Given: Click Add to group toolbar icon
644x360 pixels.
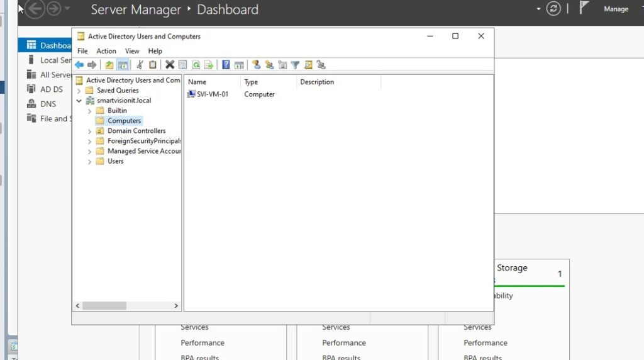Looking at the screenshot, I should [x=321, y=65].
